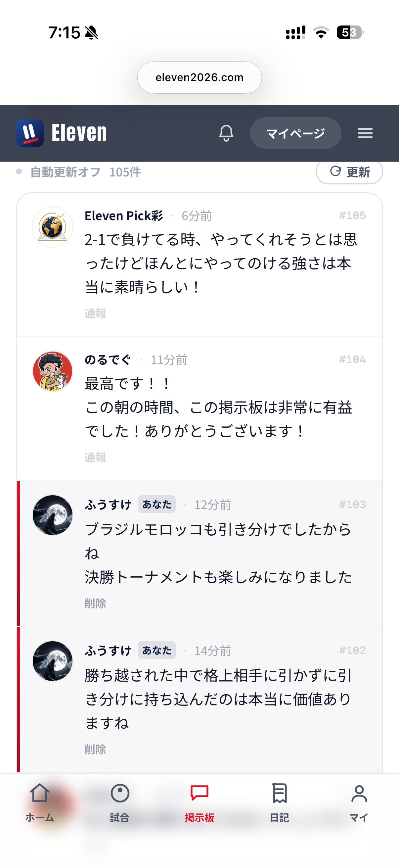The width and height of the screenshot is (399, 868).
Task: Tap ふうすけ moon avatar on post #103
Action: [x=53, y=515]
